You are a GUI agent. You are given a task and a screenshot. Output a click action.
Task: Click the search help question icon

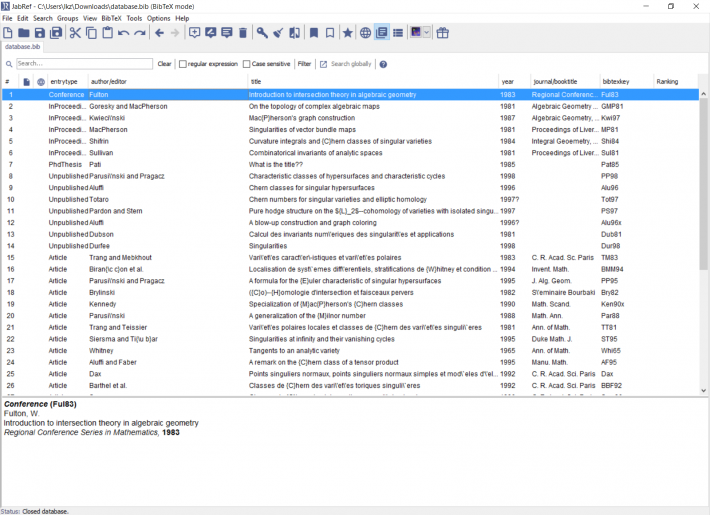[383, 64]
